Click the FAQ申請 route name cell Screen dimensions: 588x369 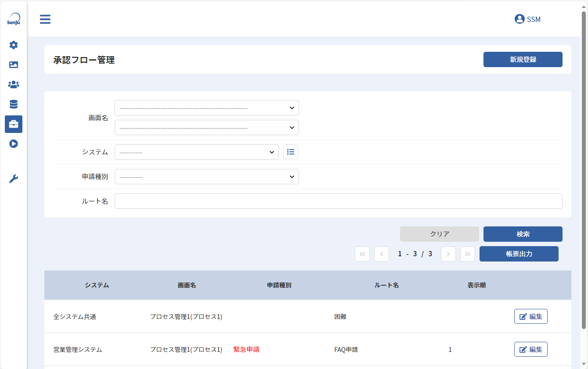coord(346,350)
